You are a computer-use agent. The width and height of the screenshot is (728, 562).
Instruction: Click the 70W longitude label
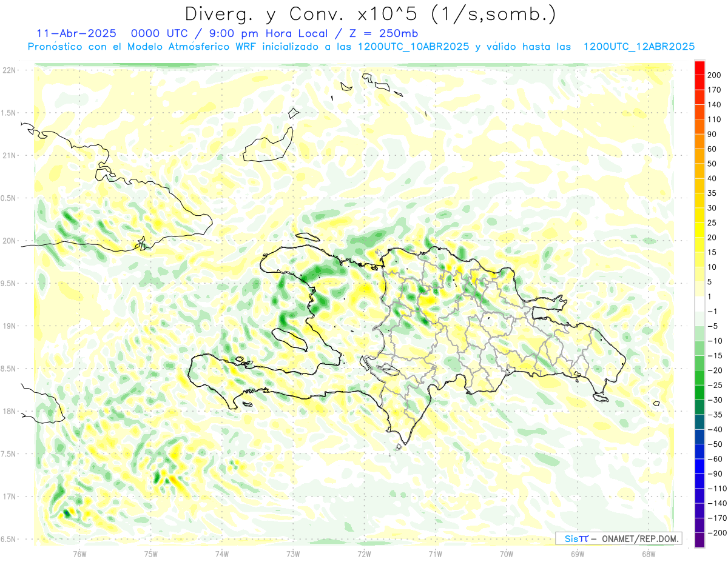507,554
